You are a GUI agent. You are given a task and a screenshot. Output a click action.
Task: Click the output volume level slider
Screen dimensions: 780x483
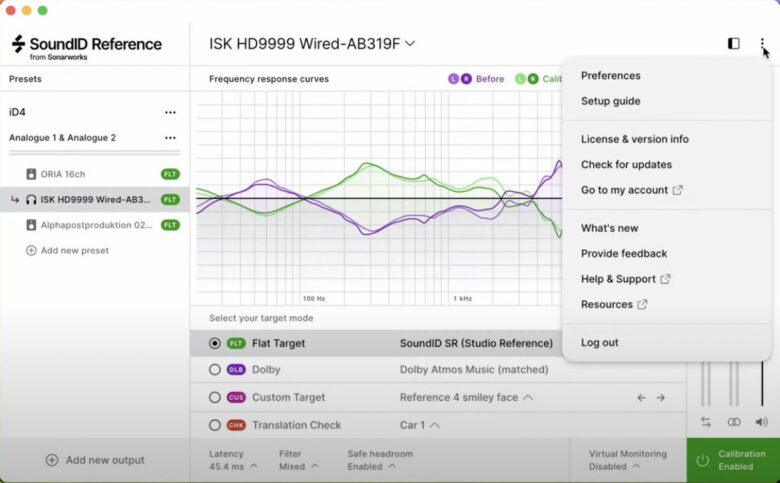[x=762, y=384]
